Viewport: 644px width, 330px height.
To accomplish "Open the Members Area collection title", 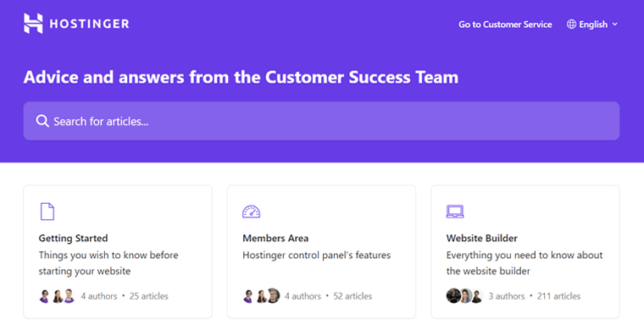I will point(275,238).
